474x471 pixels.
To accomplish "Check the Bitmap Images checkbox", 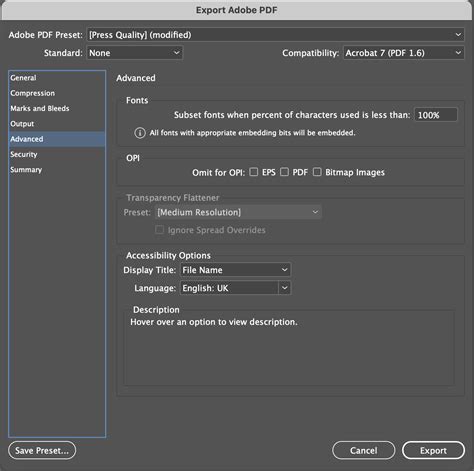I will click(317, 172).
